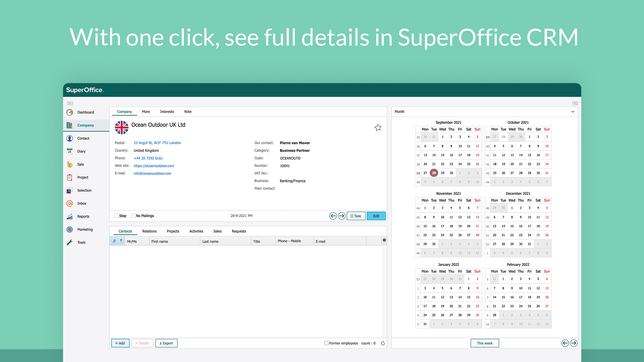Select the Interests tab

(x=167, y=111)
